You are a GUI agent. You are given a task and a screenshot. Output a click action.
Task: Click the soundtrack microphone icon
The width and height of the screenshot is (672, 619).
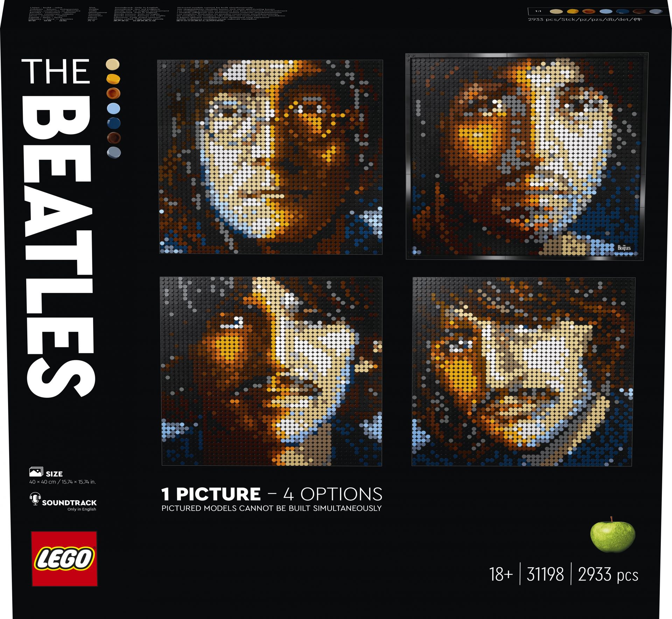pyautogui.click(x=35, y=499)
